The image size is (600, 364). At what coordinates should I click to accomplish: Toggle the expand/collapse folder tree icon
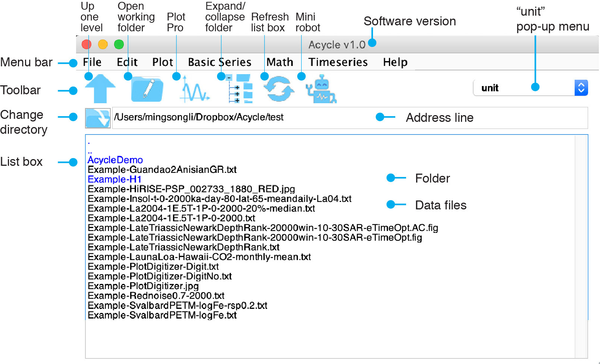[x=240, y=89]
